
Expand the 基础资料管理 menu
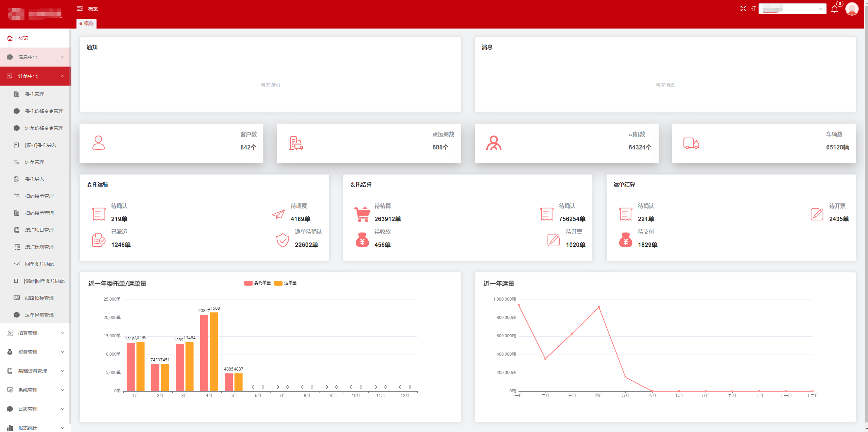click(x=35, y=371)
